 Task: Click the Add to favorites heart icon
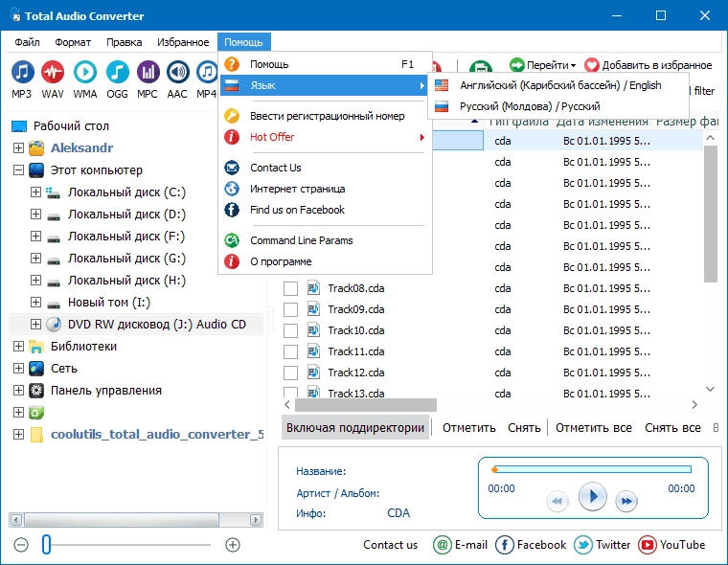point(592,65)
